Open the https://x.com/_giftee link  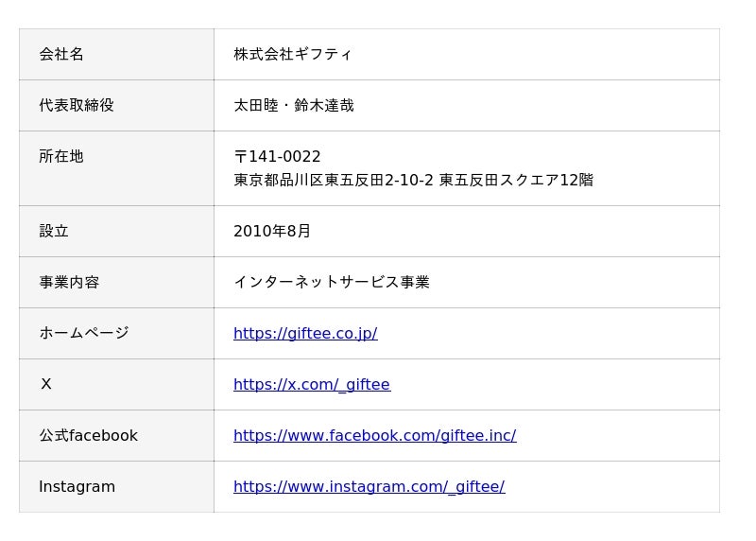(x=311, y=384)
